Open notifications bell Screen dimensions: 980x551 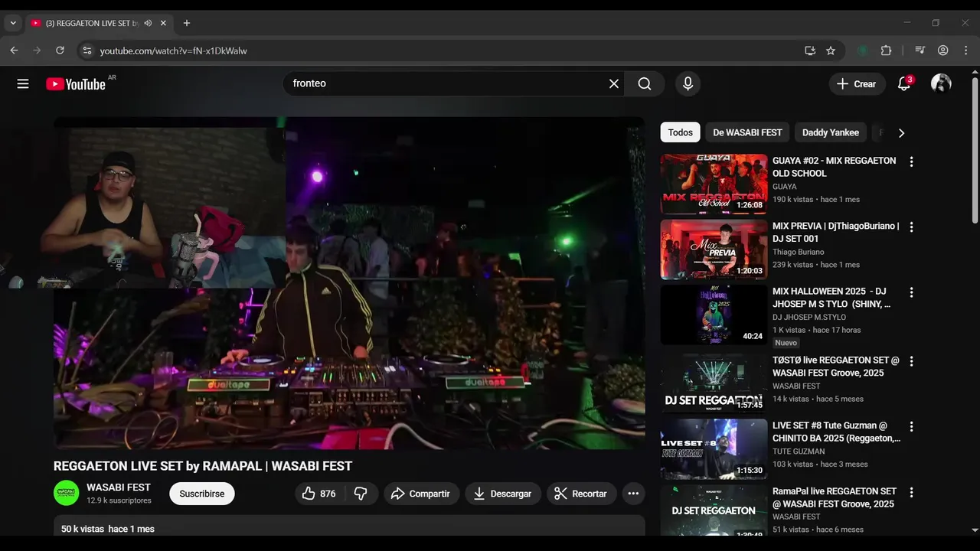pos(904,84)
